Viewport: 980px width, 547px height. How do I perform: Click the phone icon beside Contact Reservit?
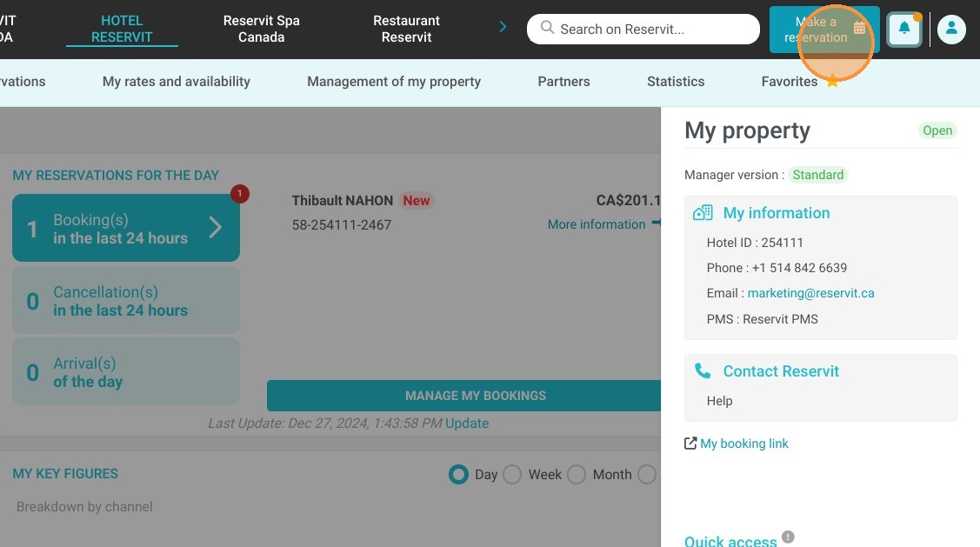[x=703, y=370]
